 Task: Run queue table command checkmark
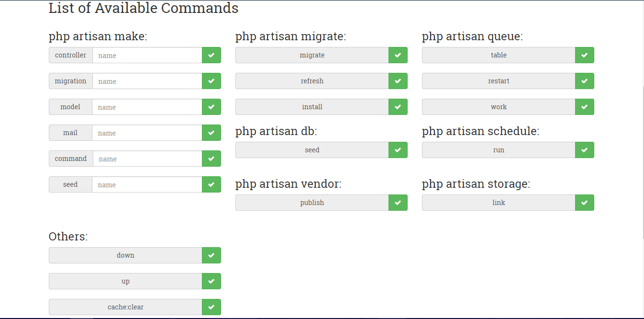[584, 55]
